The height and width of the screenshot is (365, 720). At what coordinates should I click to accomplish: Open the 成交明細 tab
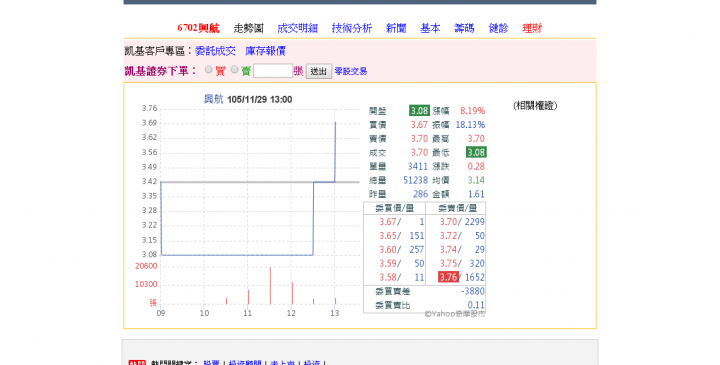(298, 28)
